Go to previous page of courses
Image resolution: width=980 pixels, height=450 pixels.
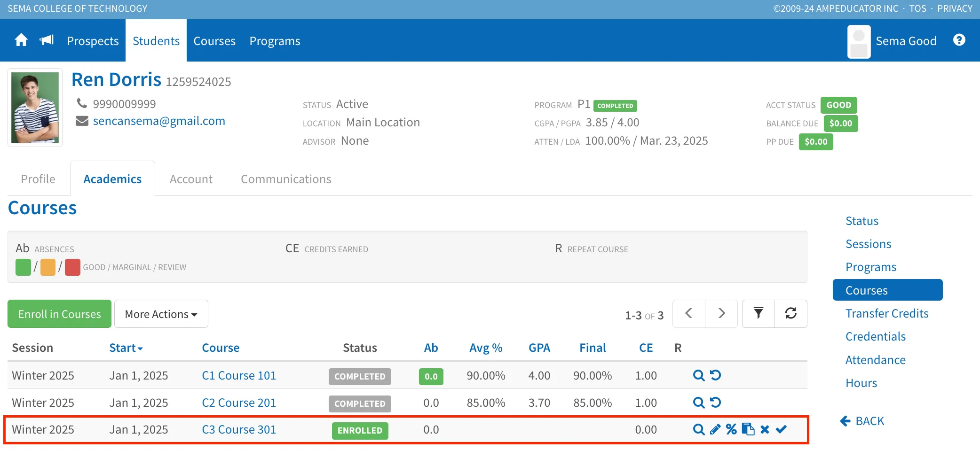689,313
